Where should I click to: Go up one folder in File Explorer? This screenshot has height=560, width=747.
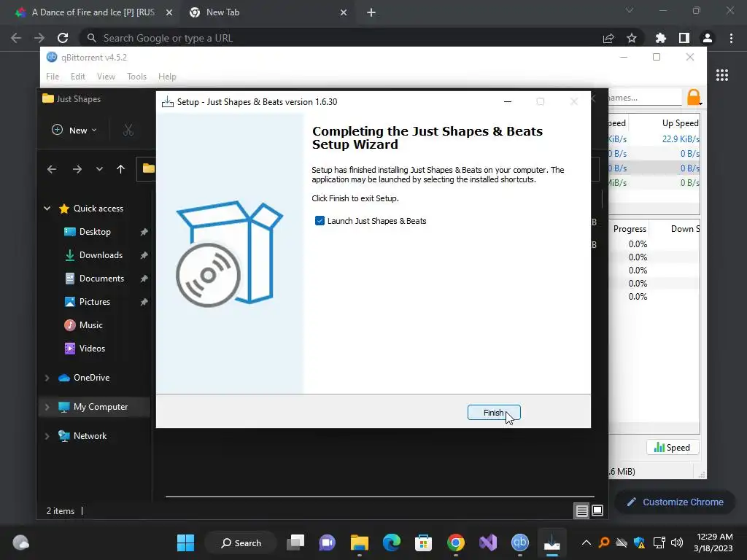click(x=120, y=169)
